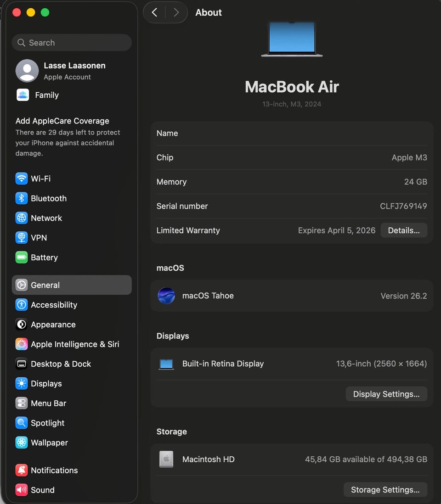Select the Wallpaper label
The width and height of the screenshot is (441, 504).
[x=50, y=443]
